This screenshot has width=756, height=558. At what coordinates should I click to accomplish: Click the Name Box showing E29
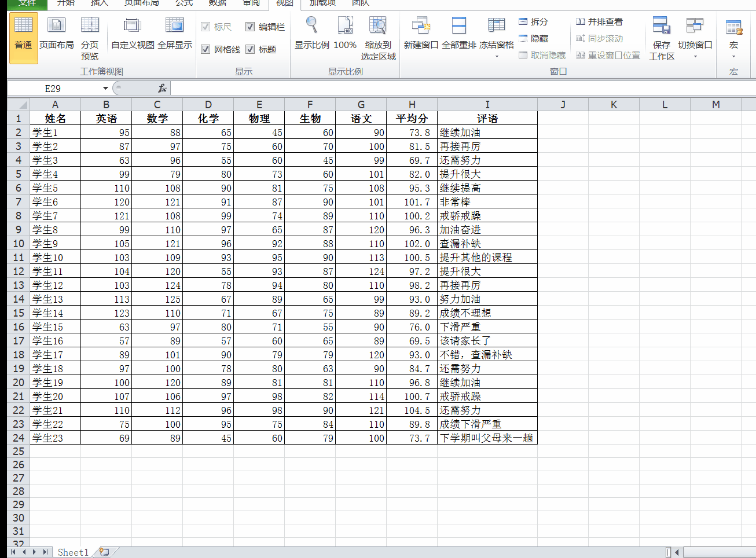(x=53, y=89)
